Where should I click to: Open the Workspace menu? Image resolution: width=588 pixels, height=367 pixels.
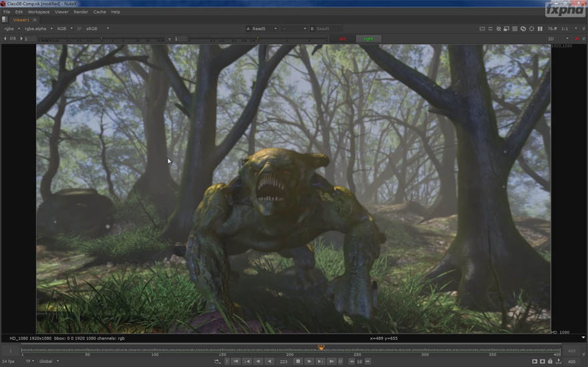point(39,12)
